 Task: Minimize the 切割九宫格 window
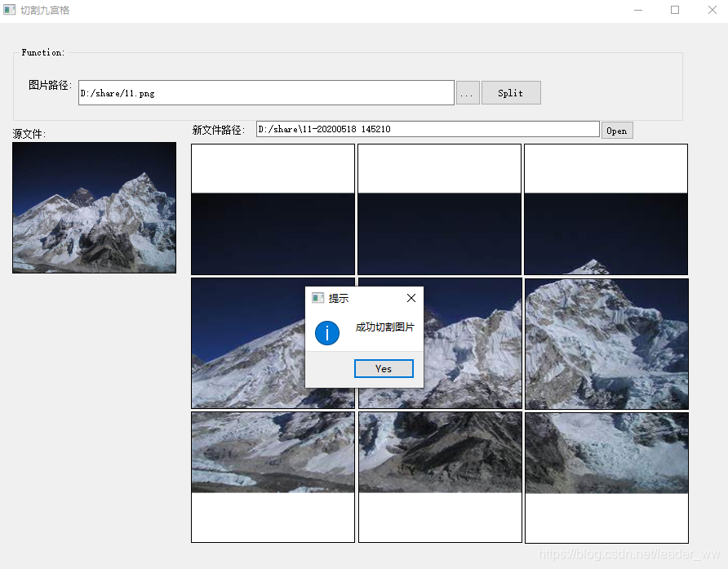point(638,10)
